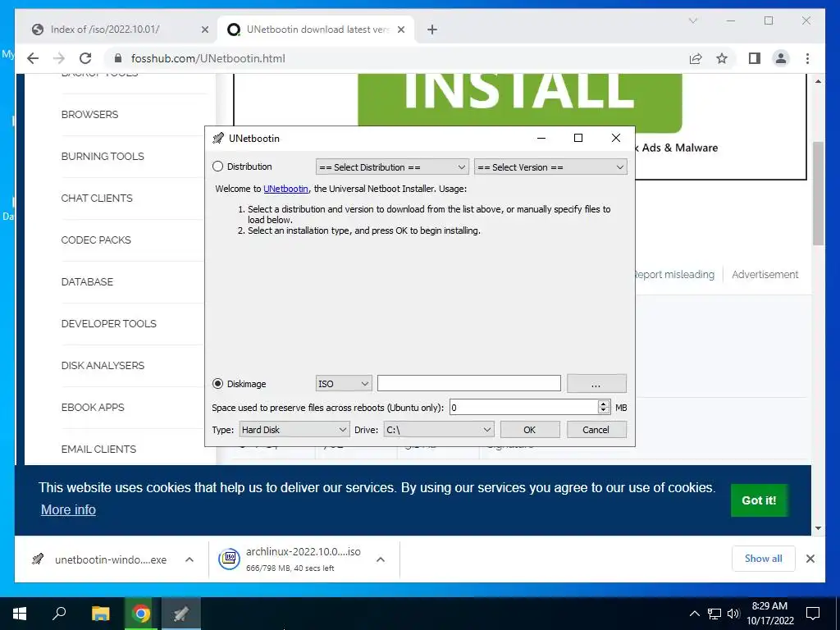840x630 pixels.
Task: Accept cookies with Got it! button
Action: [759, 500]
